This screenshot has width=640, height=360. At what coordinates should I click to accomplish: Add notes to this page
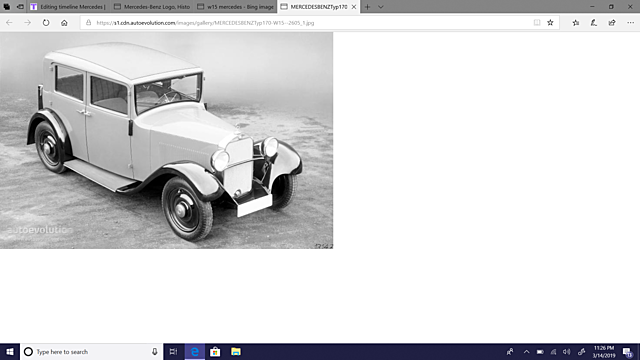[594, 23]
